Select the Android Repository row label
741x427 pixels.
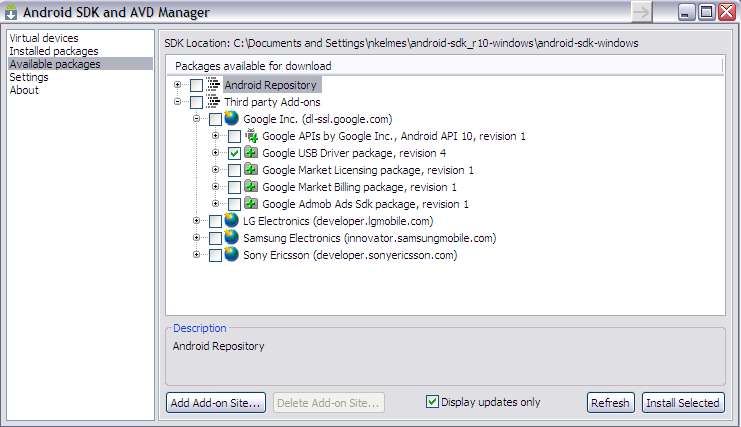[x=271, y=85]
